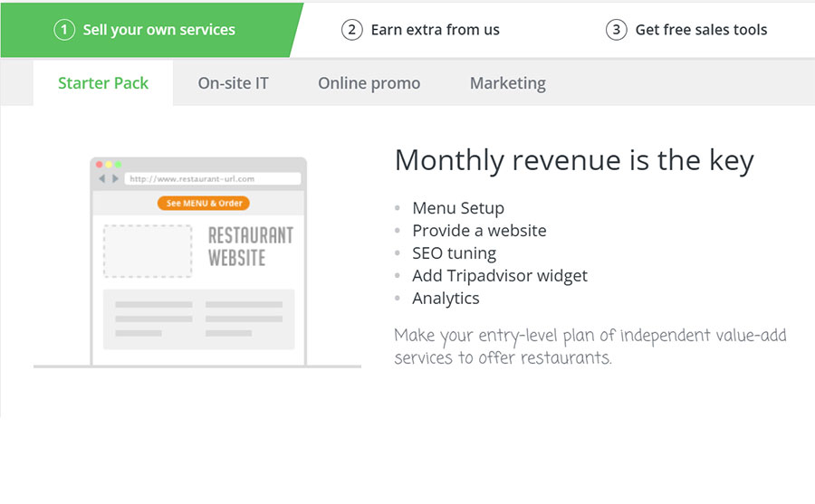Click the yellow dot in browser mockup
Screen dimensions: 815x504
(x=109, y=165)
